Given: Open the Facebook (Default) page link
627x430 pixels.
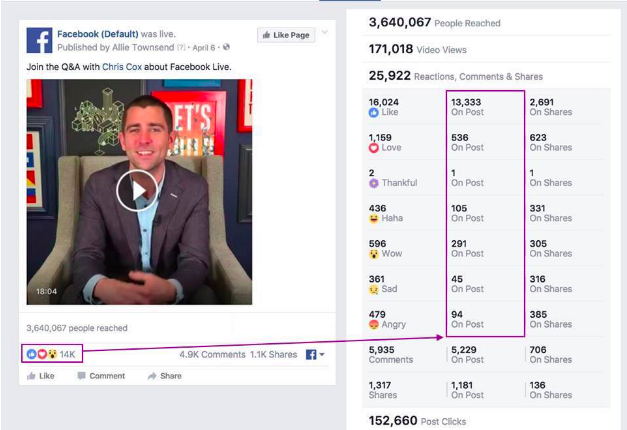Looking at the screenshot, I should [98, 34].
